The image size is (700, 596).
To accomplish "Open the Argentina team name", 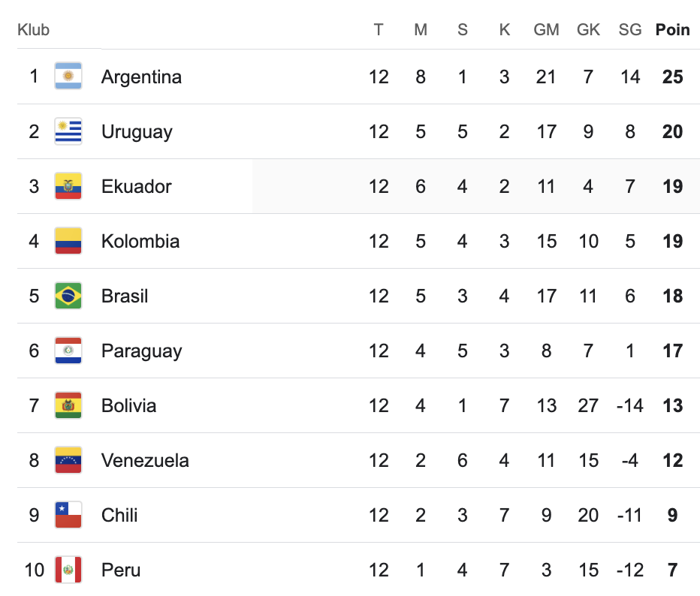I will (x=141, y=77).
